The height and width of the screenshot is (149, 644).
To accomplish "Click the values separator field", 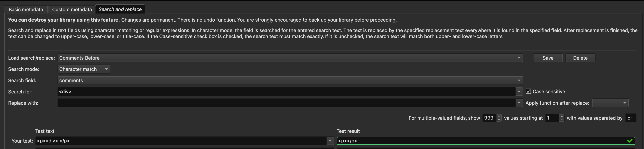I will tap(630, 118).
